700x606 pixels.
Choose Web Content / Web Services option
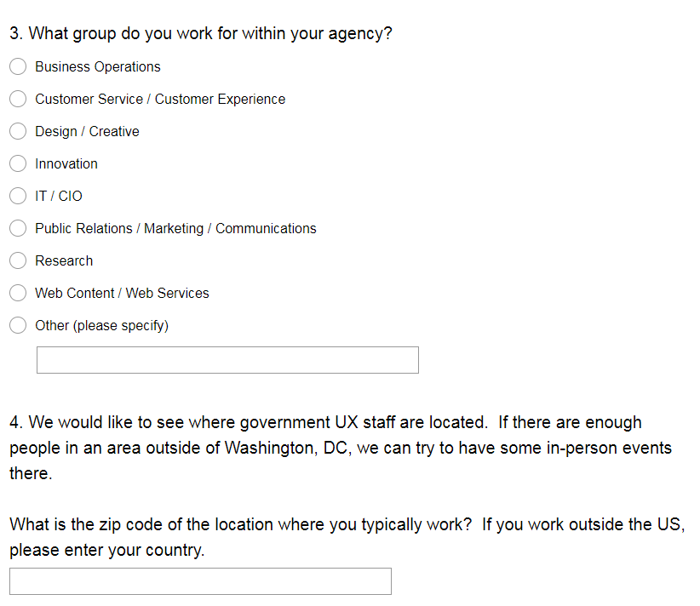click(x=18, y=293)
